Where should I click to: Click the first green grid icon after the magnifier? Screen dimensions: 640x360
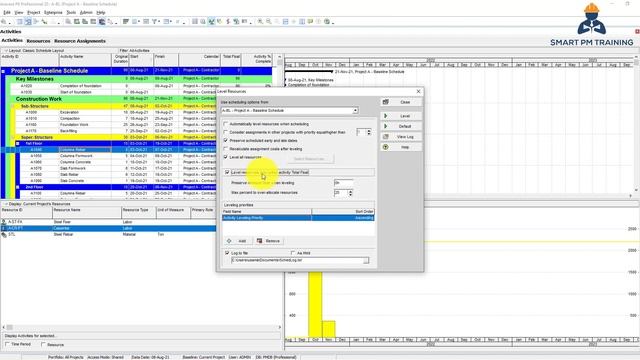76,22
